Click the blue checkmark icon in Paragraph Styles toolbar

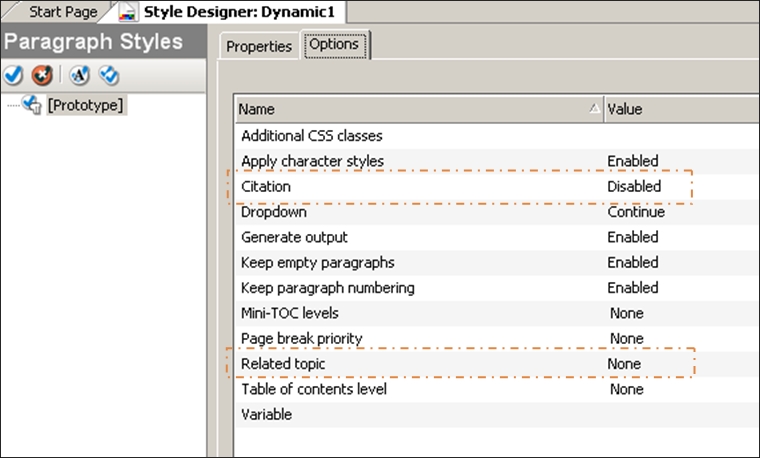[14, 75]
